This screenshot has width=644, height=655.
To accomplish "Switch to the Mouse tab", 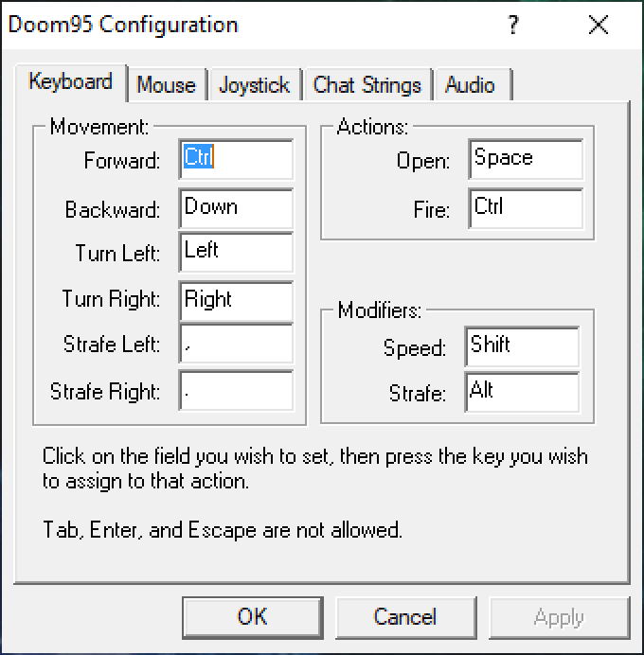I will 167,85.
